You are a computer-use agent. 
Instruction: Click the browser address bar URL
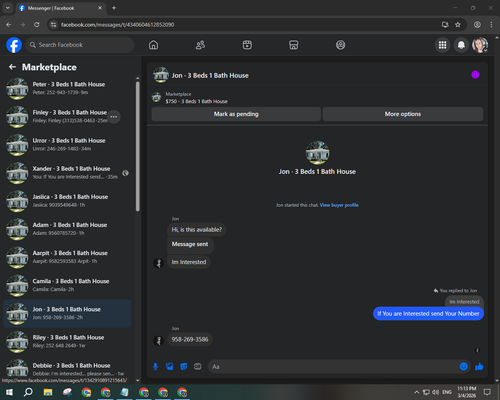[x=117, y=25]
